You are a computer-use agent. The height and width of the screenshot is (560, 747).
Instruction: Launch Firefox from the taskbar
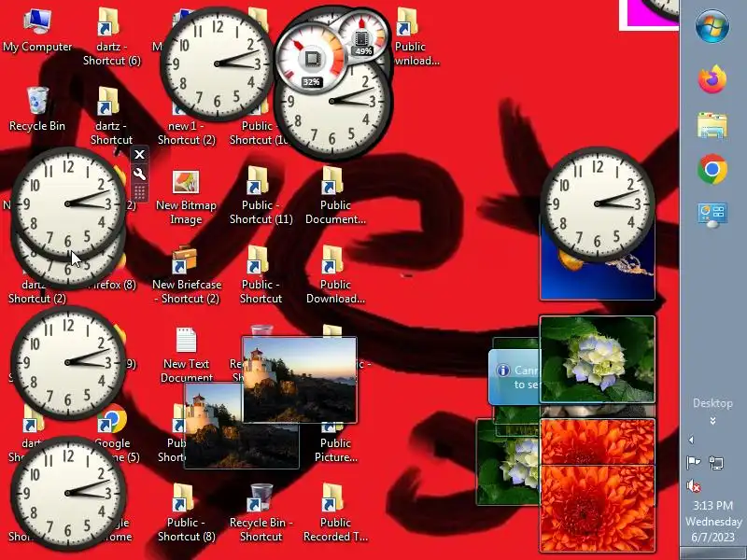coord(712,79)
